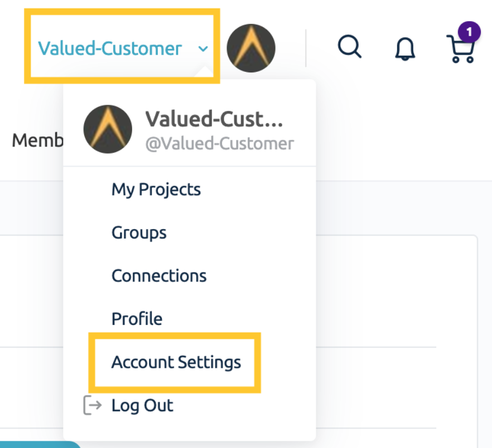Open My Projects from the menu
492x448 pixels.
click(156, 189)
